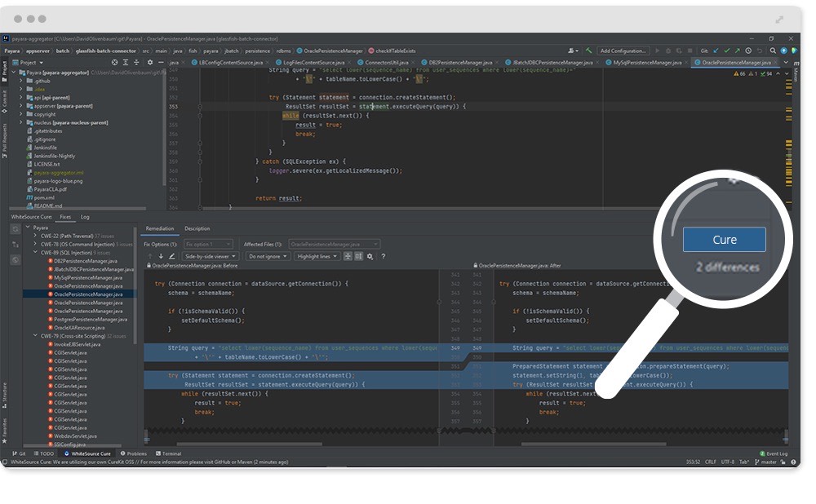Open the Highlight lines dropdown
Screen dimensions: 816x504
(317, 256)
